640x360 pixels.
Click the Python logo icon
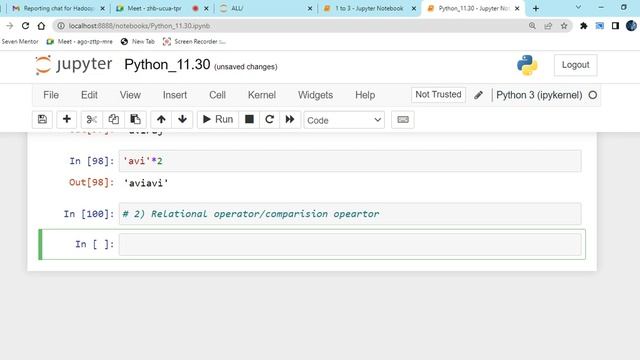click(527, 65)
